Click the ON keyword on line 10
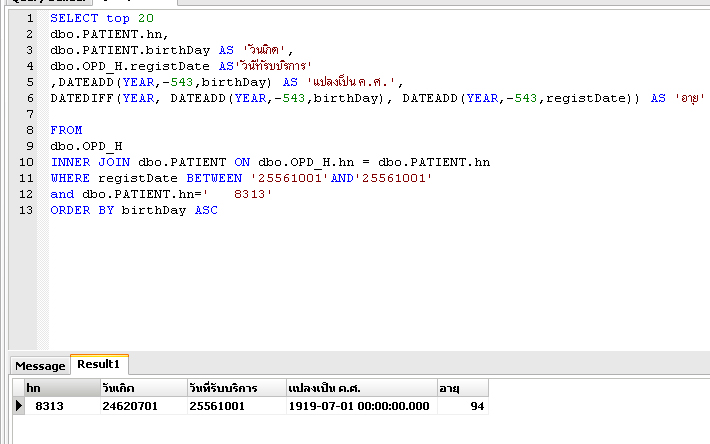 242,162
